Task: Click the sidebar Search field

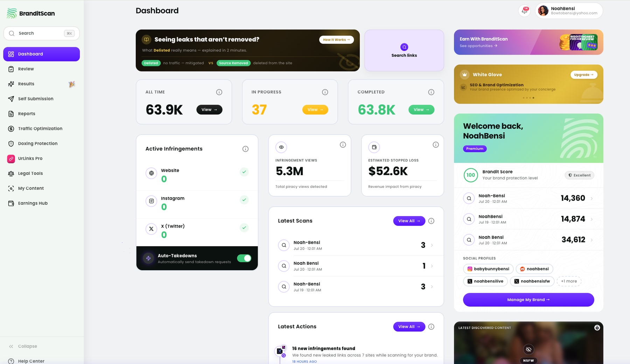Action: tap(42, 34)
